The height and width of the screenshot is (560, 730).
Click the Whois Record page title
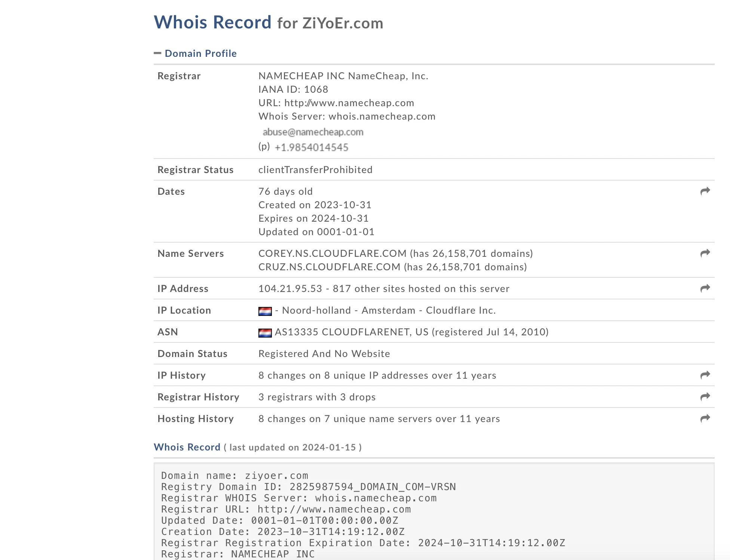(x=269, y=22)
